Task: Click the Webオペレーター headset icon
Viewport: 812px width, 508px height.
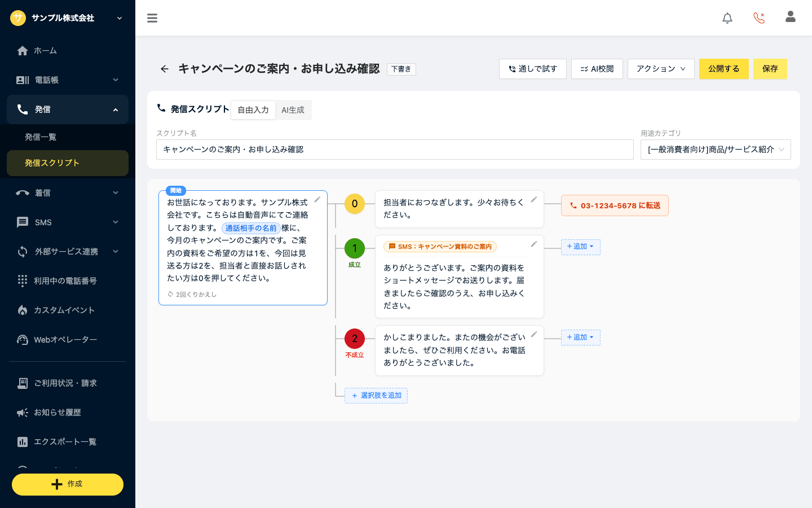Action: [x=23, y=339]
